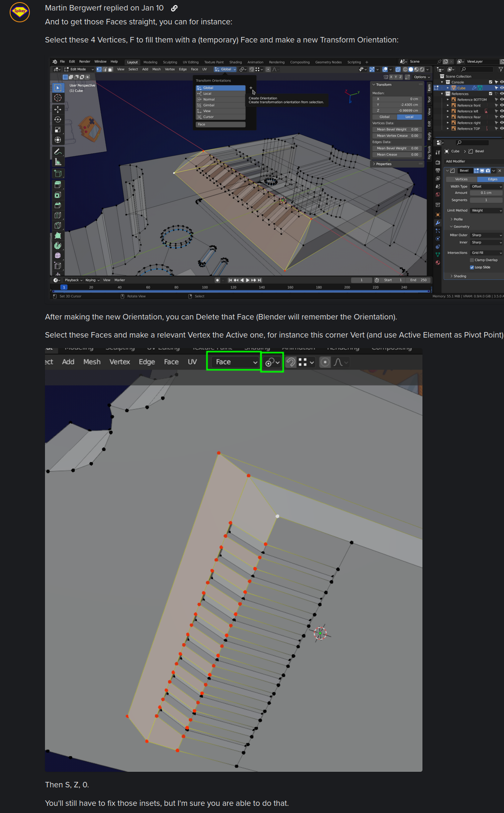Hide Reference BOTTOM with eye icon

pos(501,100)
